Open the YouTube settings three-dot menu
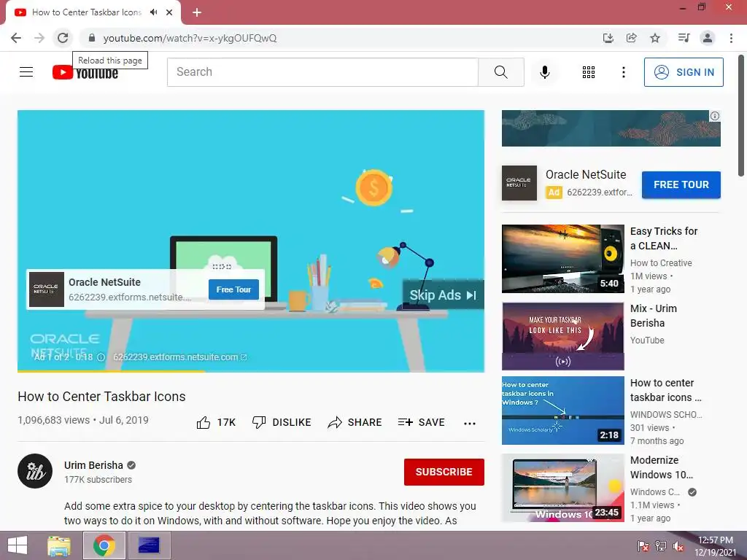 (x=623, y=72)
